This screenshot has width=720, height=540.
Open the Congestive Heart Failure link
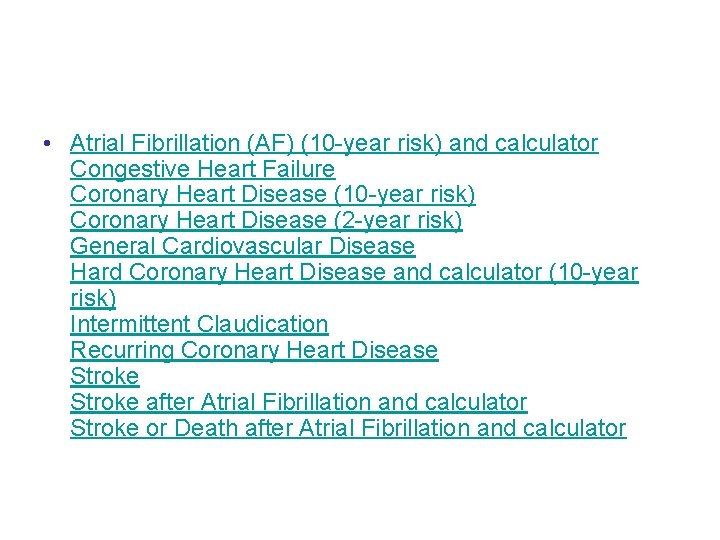202,169
